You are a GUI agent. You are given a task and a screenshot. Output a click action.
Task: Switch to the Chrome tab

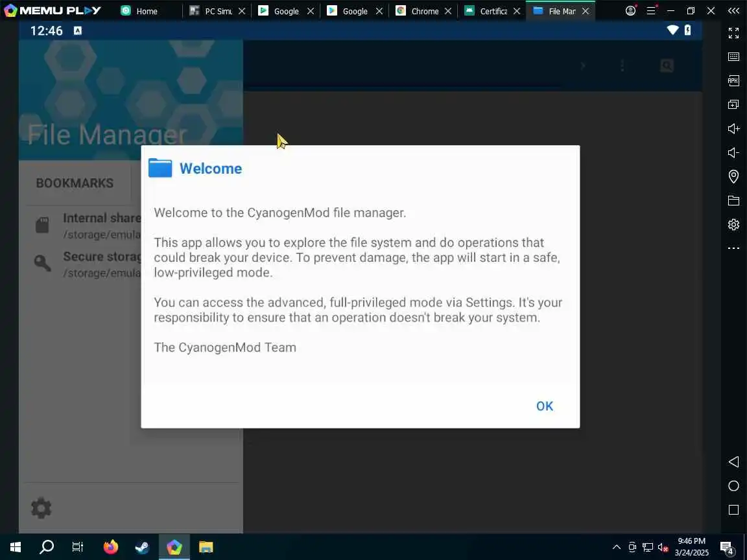(418, 11)
